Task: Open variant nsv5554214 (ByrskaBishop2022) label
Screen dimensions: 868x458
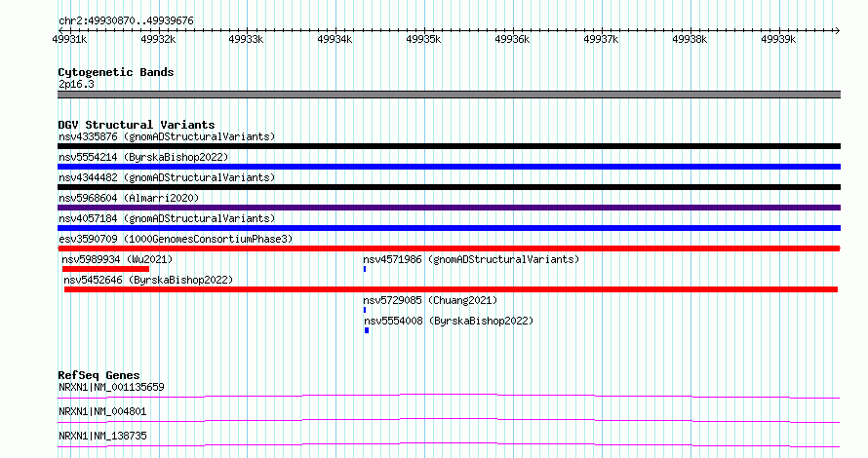Action: (x=143, y=157)
